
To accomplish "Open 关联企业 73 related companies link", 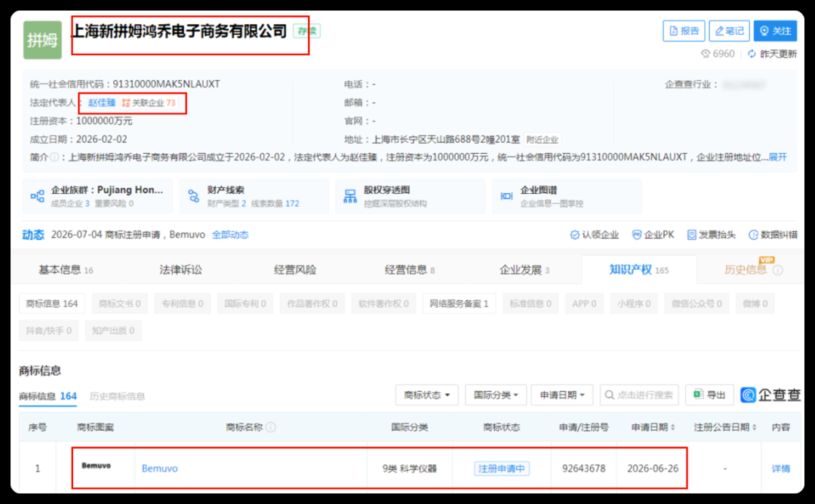I will [x=149, y=103].
